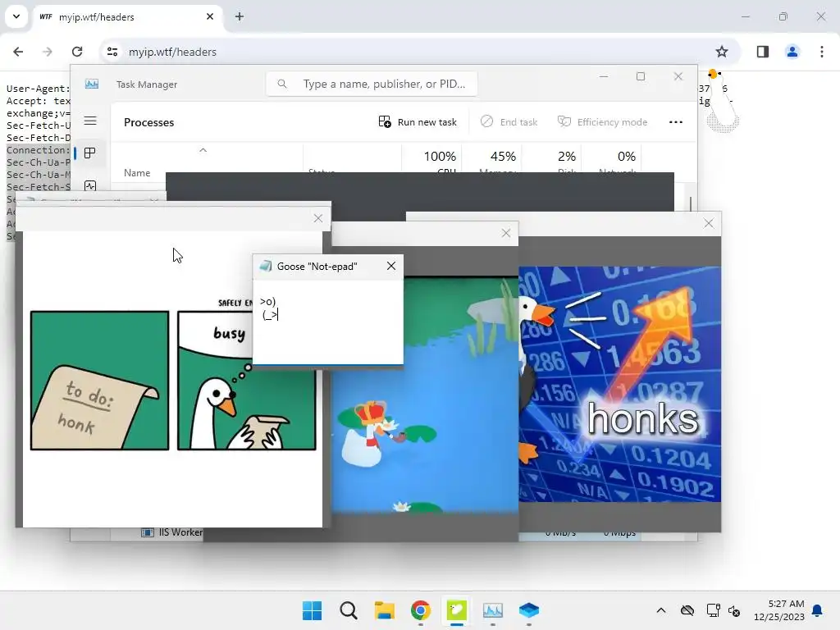Close the to-do honk comic window

tap(318, 218)
